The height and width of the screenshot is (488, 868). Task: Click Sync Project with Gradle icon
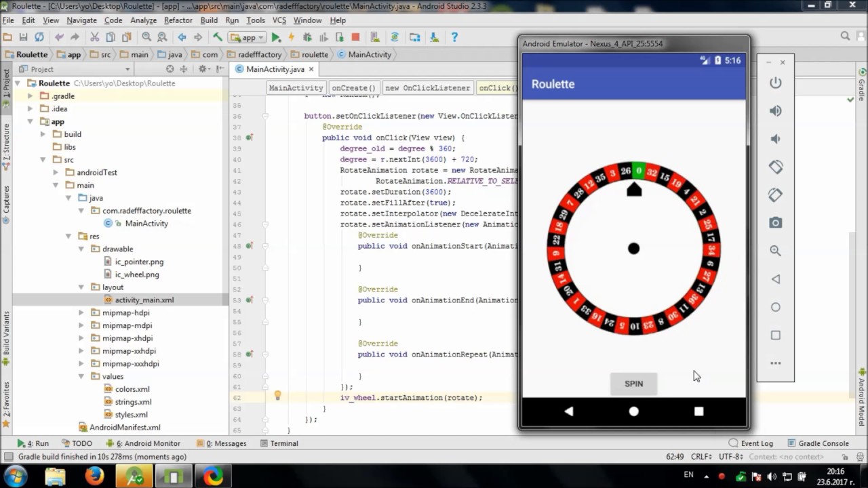click(x=395, y=37)
